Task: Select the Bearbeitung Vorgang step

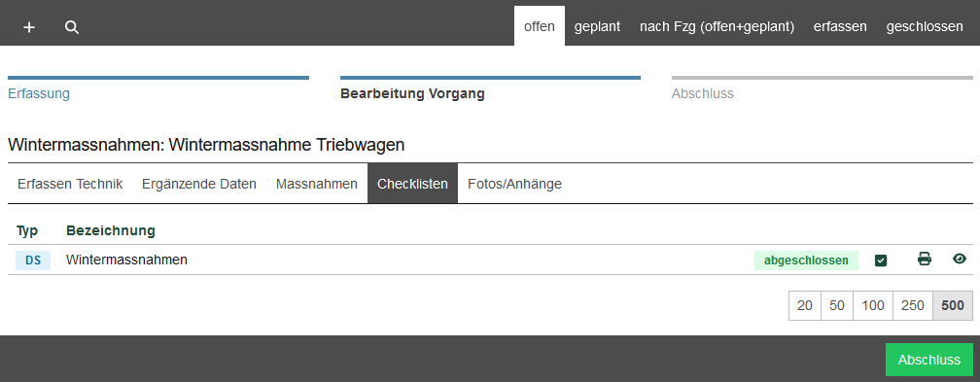Action: pos(412,93)
